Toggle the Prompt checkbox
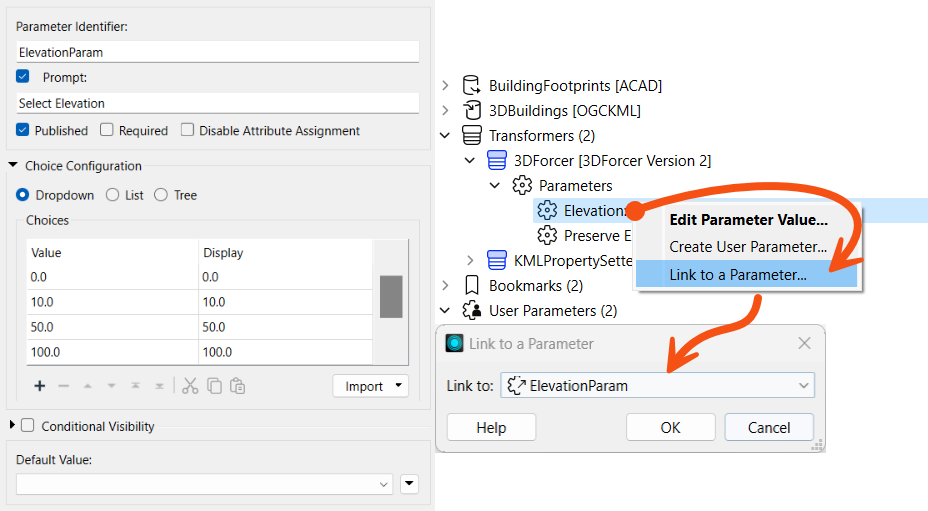 point(22,76)
